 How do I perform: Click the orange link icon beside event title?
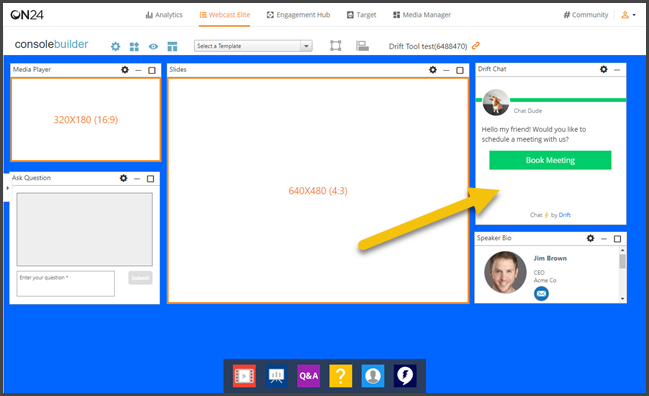pyautogui.click(x=476, y=46)
